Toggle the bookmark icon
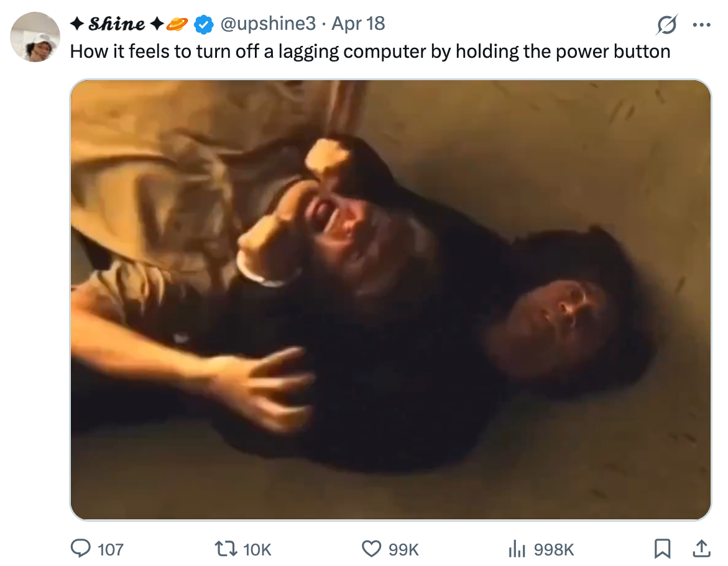Viewport: 728px width, 566px height. point(663,549)
